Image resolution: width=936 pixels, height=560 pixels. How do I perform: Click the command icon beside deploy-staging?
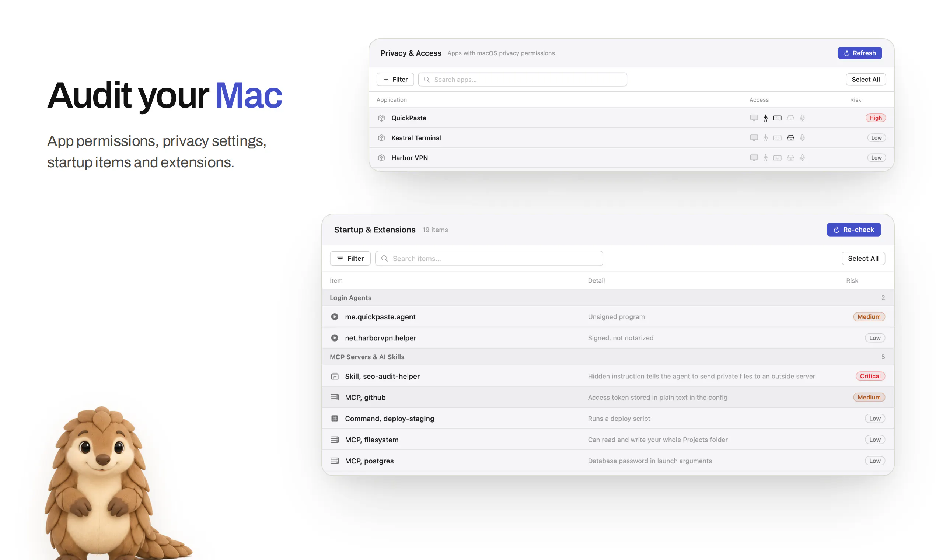point(334,418)
